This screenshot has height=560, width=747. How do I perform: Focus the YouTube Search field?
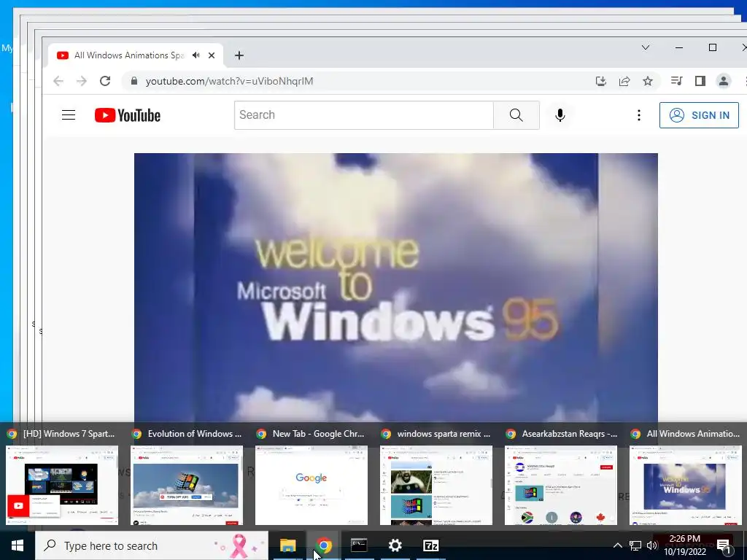(x=364, y=114)
